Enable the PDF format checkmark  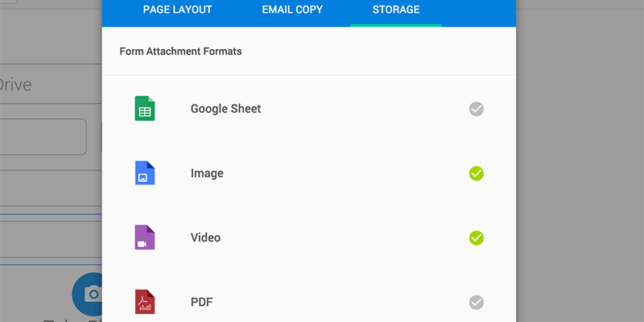(477, 303)
